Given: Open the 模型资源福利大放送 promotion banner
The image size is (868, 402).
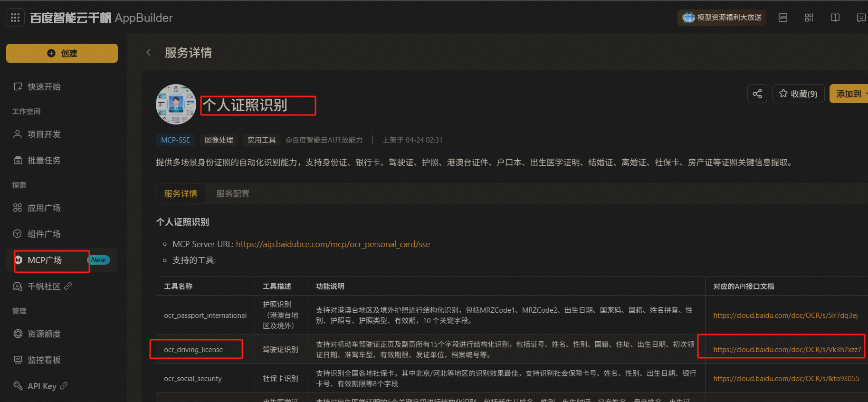Looking at the screenshot, I should pos(722,18).
